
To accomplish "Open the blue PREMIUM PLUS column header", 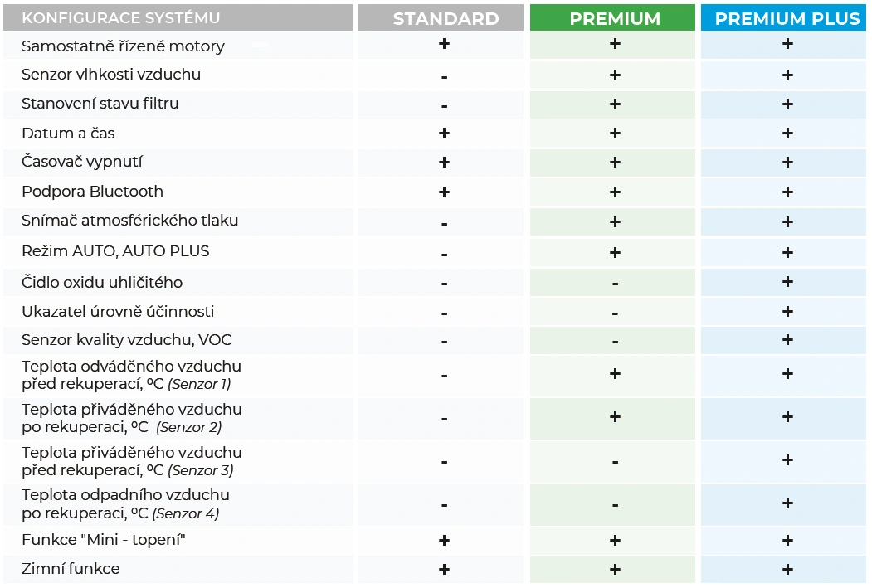I will tap(787, 18).
